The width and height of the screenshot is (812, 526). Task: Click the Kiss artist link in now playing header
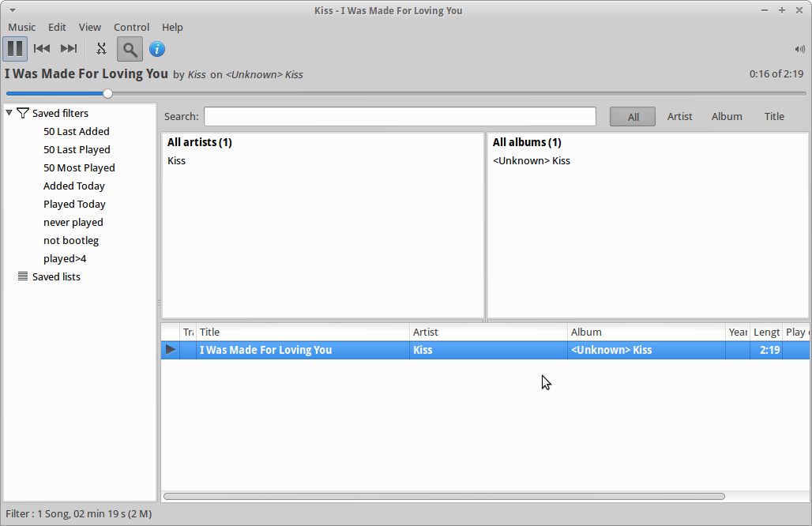point(197,74)
